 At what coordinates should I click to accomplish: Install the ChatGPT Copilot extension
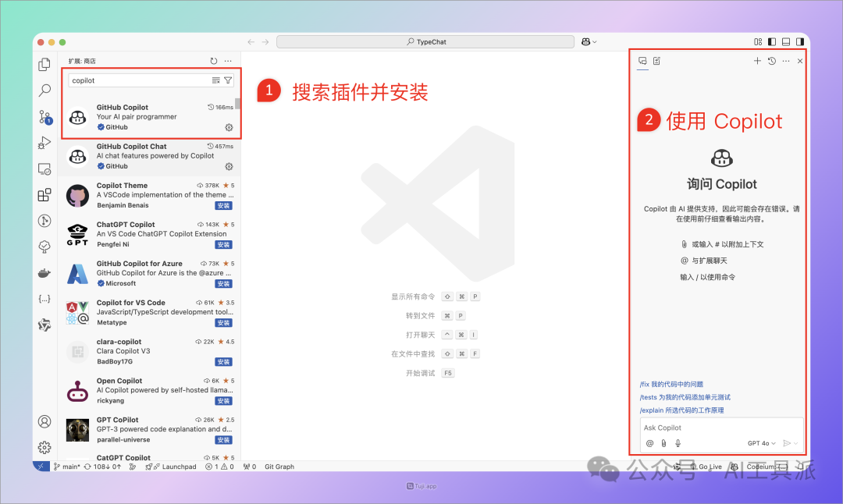click(224, 245)
